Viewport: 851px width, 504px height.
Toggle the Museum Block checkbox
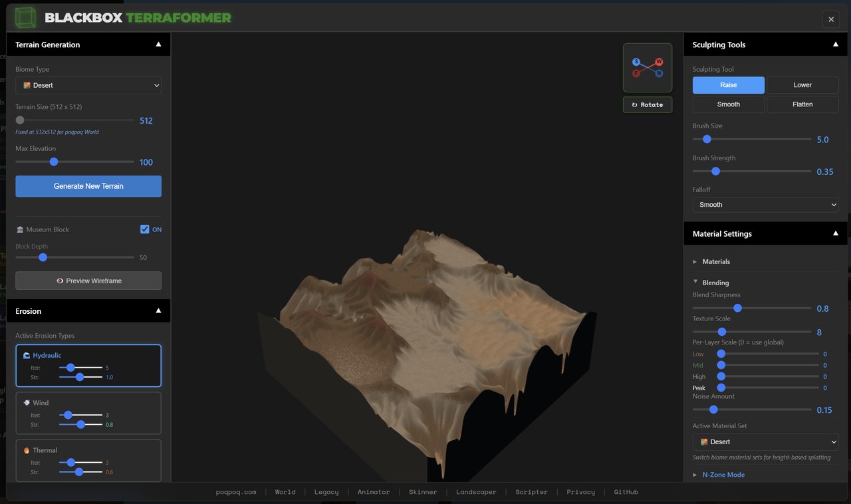[x=145, y=229]
